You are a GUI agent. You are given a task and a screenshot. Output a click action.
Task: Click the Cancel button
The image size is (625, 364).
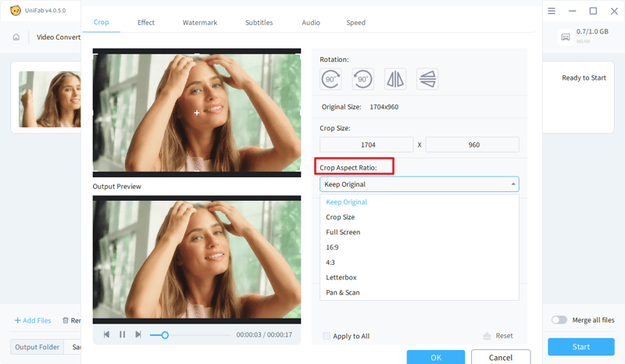(x=501, y=357)
